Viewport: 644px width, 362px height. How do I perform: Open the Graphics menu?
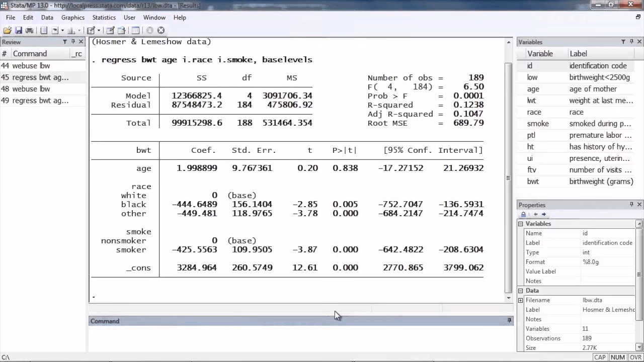pos(72,17)
